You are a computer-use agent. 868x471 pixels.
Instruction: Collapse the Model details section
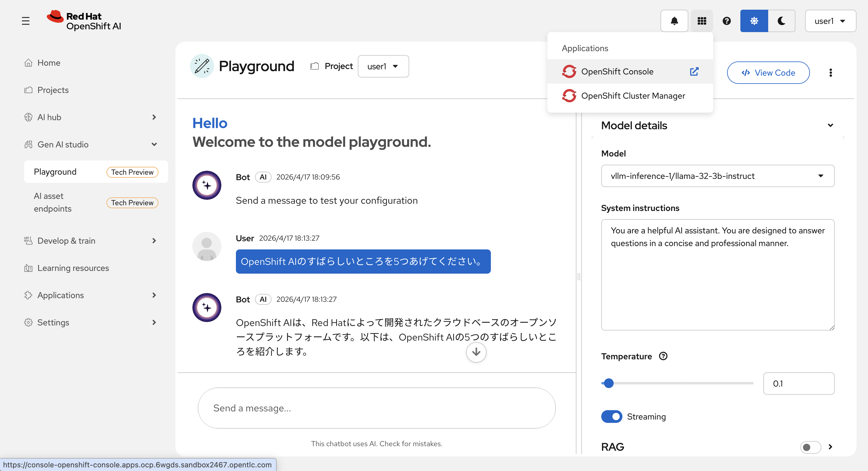tap(830, 125)
